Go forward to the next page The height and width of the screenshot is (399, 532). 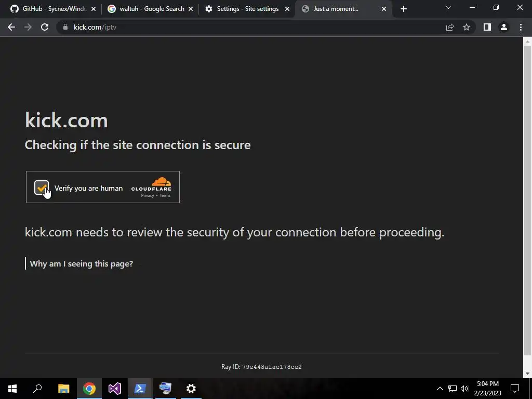pyautogui.click(x=28, y=27)
